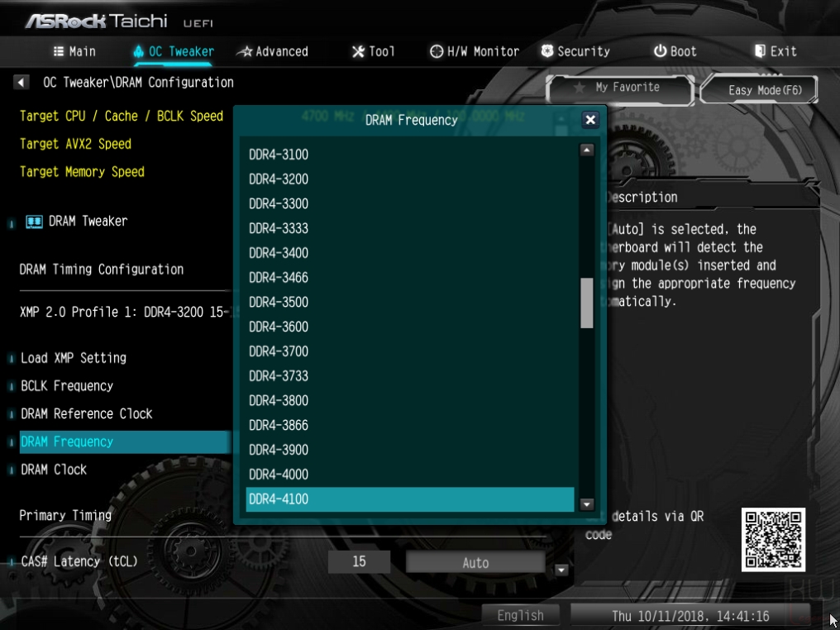
Task: Select DRAM Reference Clock setting
Action: click(x=86, y=414)
